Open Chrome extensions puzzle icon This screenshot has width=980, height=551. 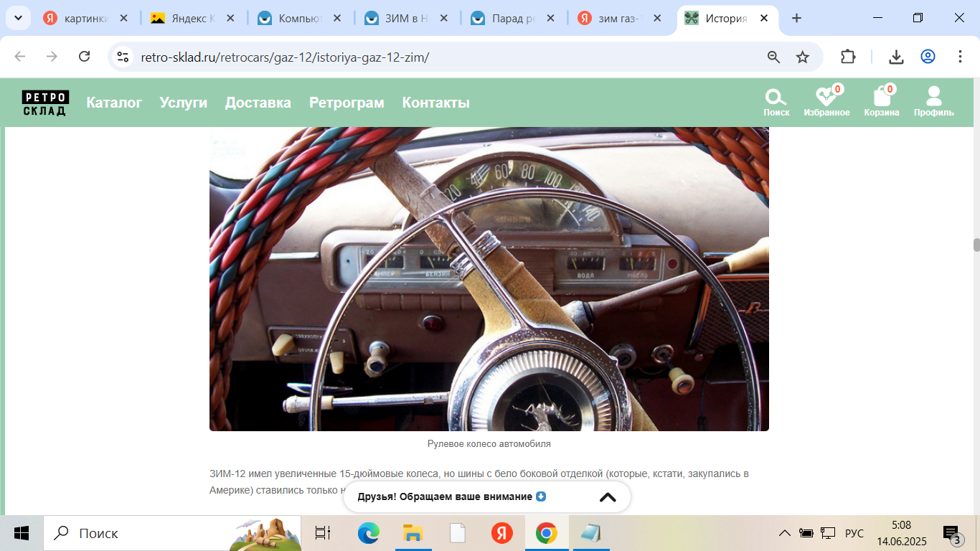click(x=848, y=57)
